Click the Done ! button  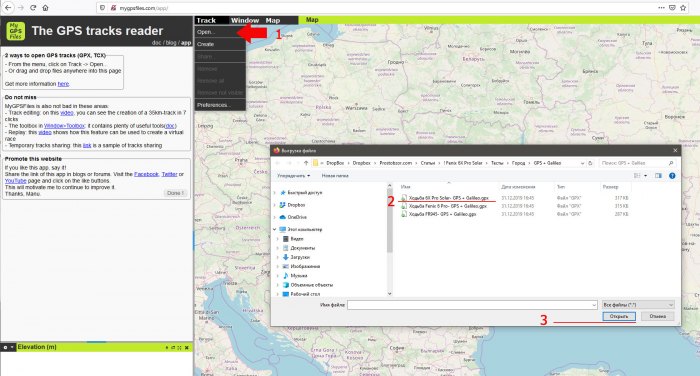(175, 193)
